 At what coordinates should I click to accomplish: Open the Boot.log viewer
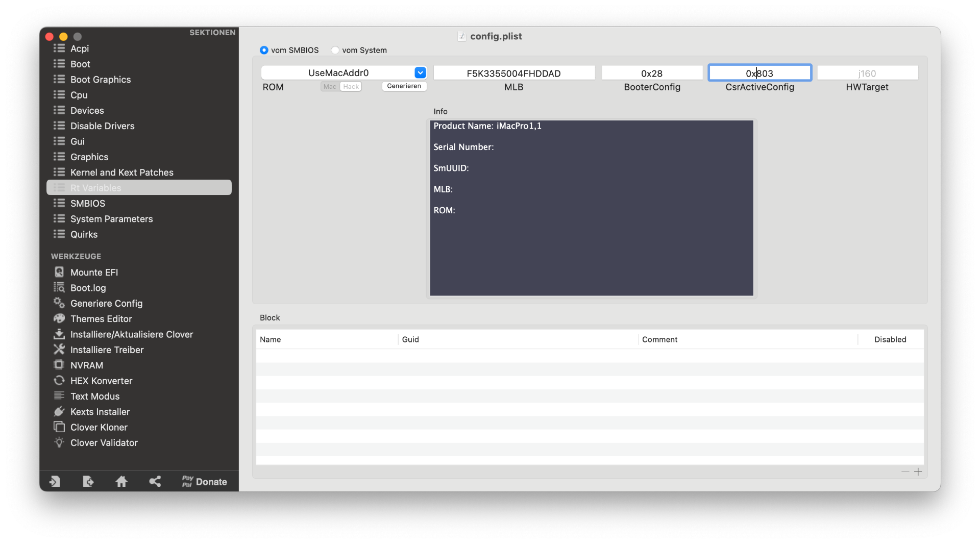88,288
